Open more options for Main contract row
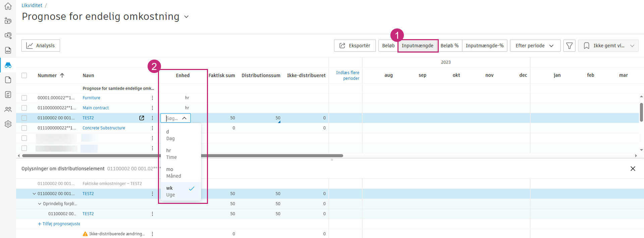Image resolution: width=644 pixels, height=238 pixels. [x=152, y=108]
